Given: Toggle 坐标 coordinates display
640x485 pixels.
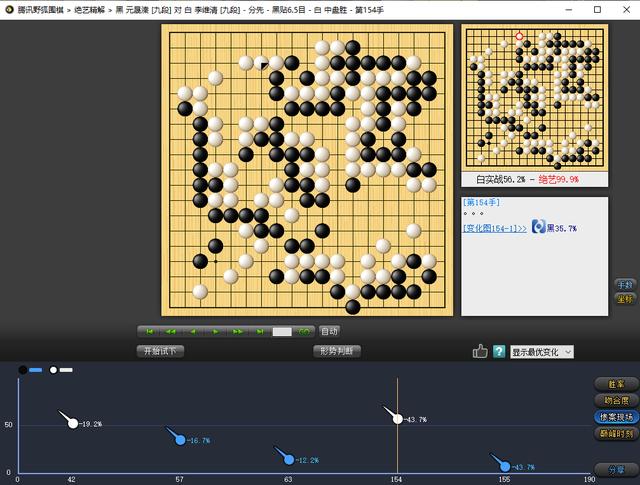Looking at the screenshot, I should click(x=625, y=299).
